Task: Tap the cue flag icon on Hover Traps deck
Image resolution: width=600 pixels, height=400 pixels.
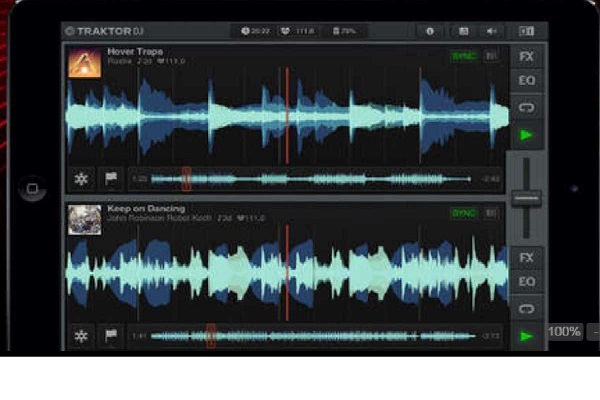Action: pos(111,179)
